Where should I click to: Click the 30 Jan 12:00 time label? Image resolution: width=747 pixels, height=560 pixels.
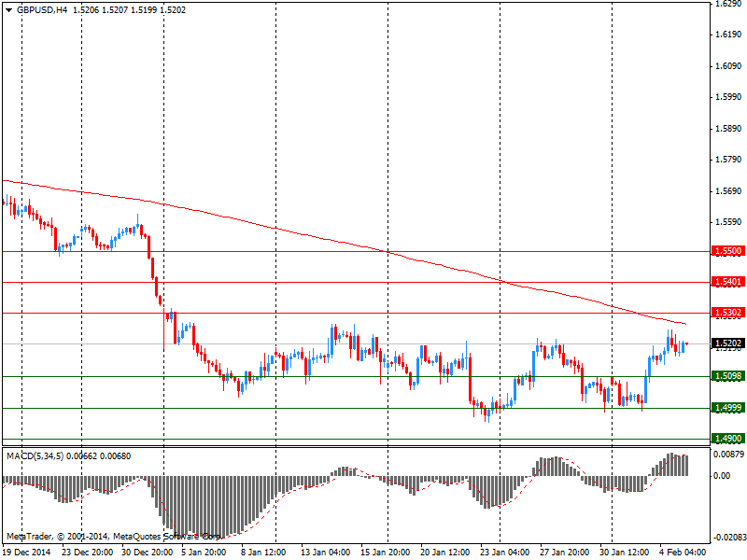tap(624, 553)
